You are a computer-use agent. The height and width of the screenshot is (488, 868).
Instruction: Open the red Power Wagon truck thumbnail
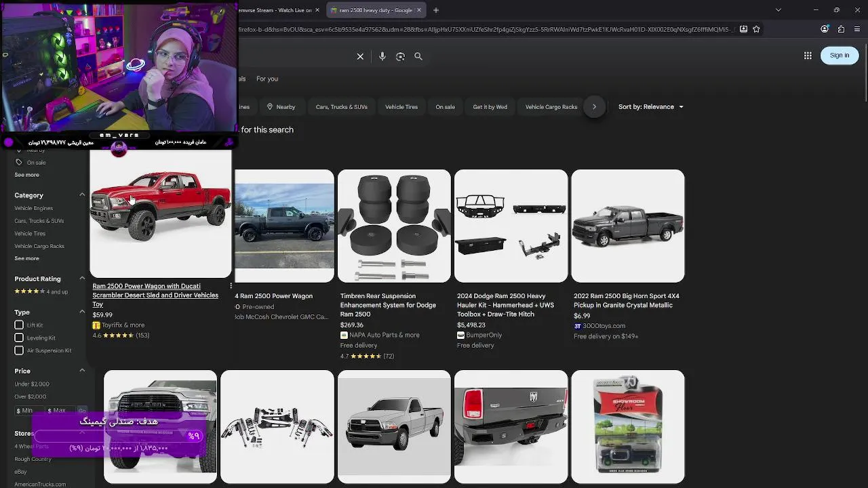tap(161, 214)
